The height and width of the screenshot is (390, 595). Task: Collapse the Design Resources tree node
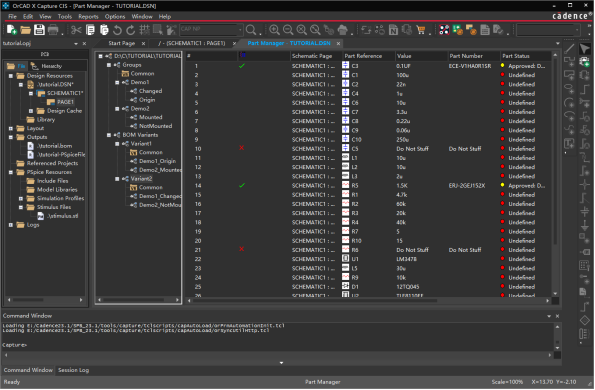point(11,76)
